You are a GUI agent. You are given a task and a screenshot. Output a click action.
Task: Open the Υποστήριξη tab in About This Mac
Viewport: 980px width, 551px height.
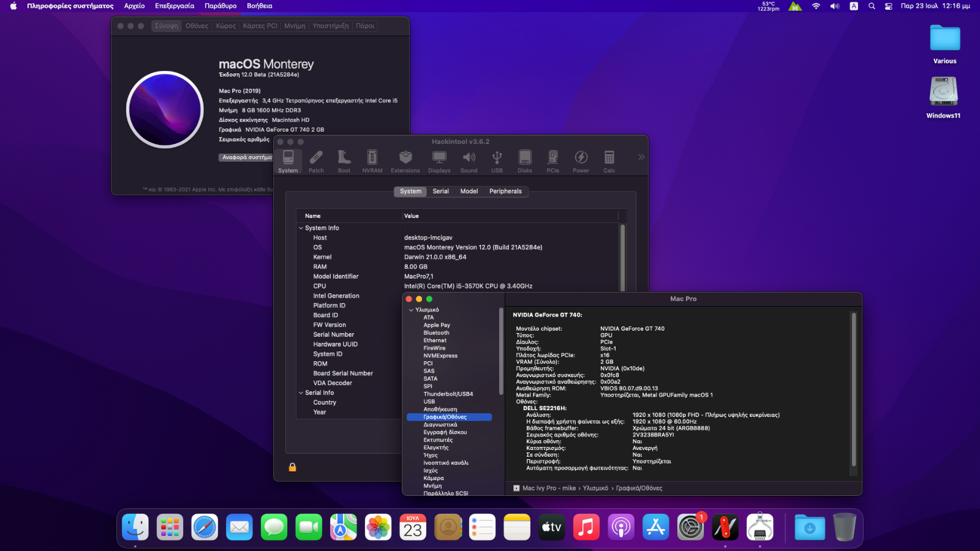coord(330,26)
